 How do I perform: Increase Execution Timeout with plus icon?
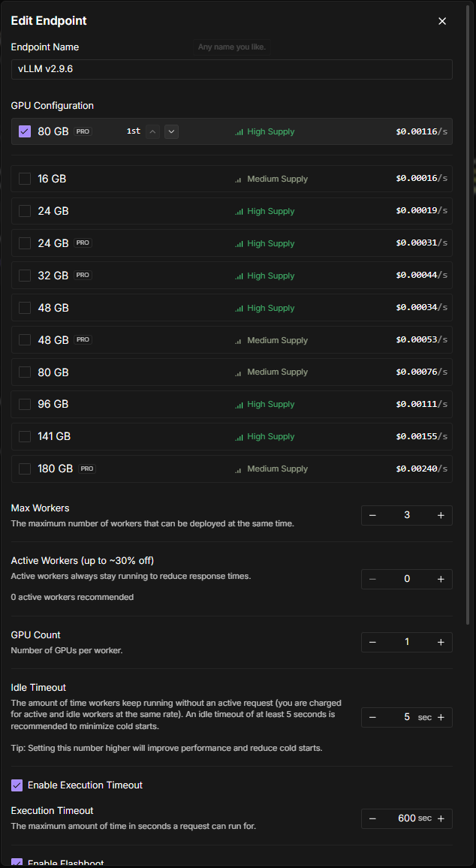coord(441,818)
